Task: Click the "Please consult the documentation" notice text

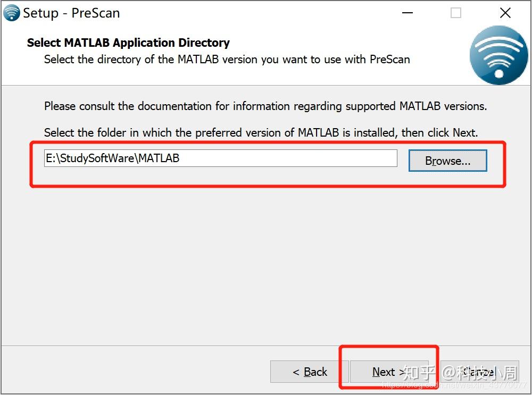Action: (x=265, y=106)
